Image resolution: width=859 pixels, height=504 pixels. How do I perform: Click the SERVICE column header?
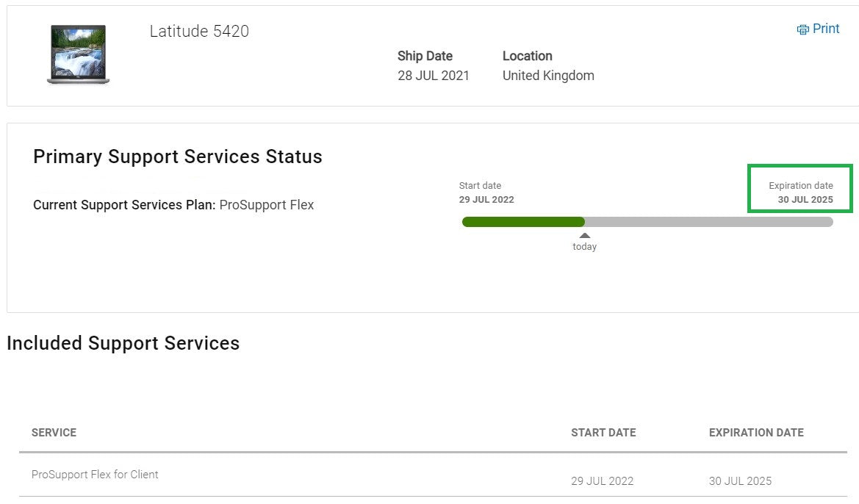54,433
